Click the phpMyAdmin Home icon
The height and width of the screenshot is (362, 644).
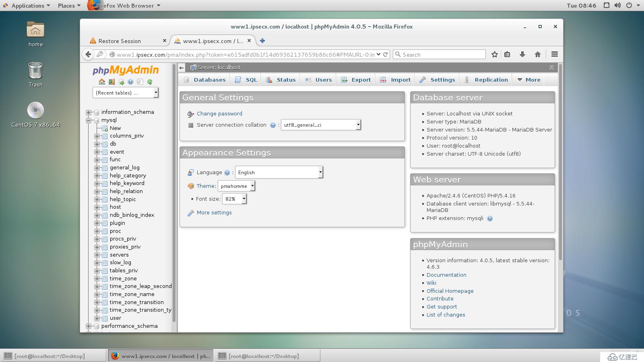102,82
